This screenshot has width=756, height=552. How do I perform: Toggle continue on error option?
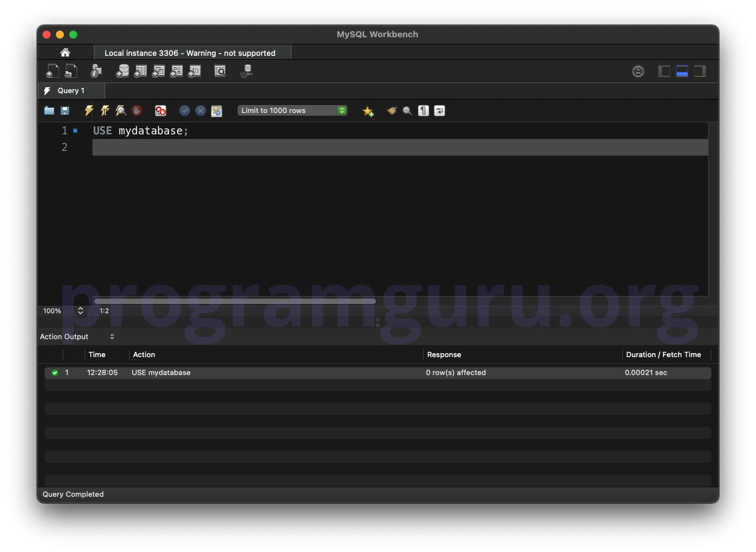(160, 111)
